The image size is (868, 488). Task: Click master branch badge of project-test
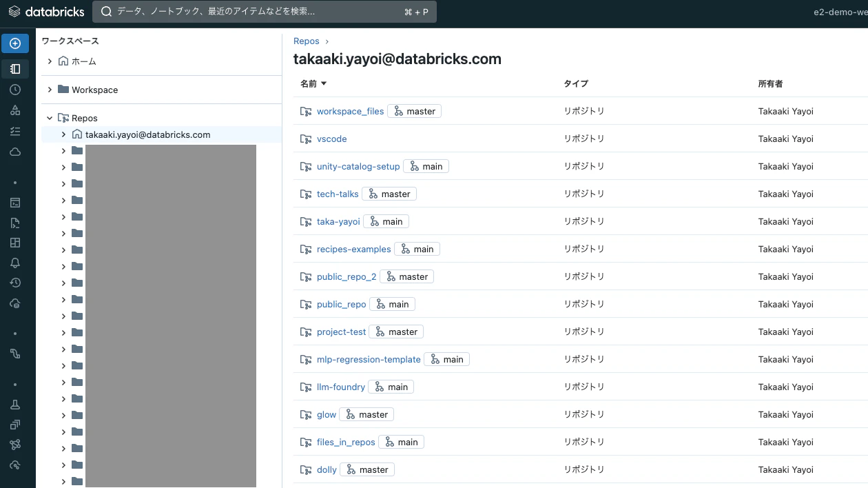tap(396, 332)
